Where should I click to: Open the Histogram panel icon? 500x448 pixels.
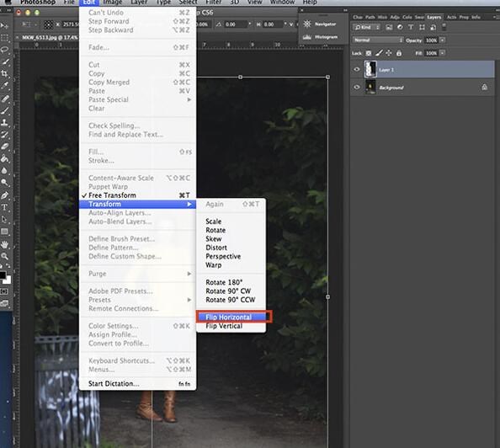pyautogui.click(x=307, y=37)
